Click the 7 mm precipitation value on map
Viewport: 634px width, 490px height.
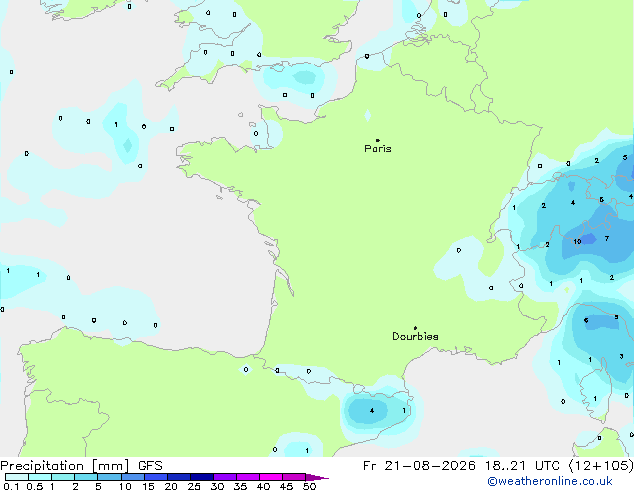(607, 239)
